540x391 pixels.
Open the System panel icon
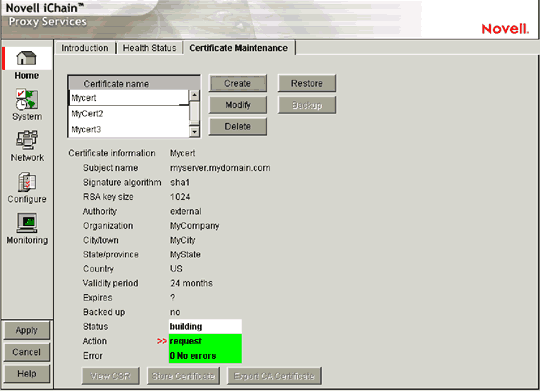click(x=27, y=100)
